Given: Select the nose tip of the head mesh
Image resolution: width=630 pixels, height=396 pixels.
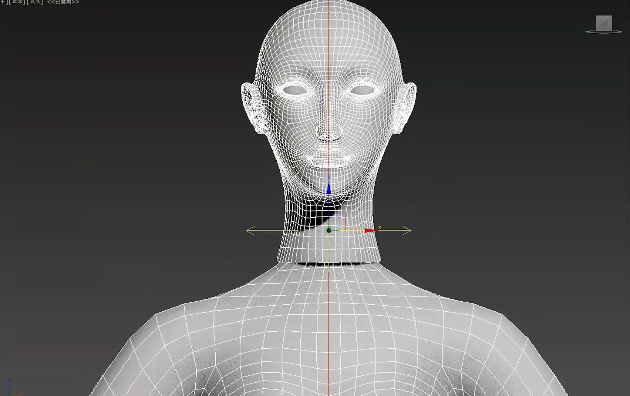Looking at the screenshot, I should [x=329, y=135].
